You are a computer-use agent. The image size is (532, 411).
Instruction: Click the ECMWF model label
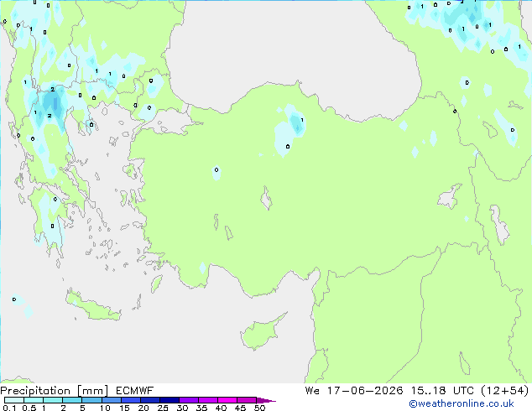pyautogui.click(x=135, y=391)
